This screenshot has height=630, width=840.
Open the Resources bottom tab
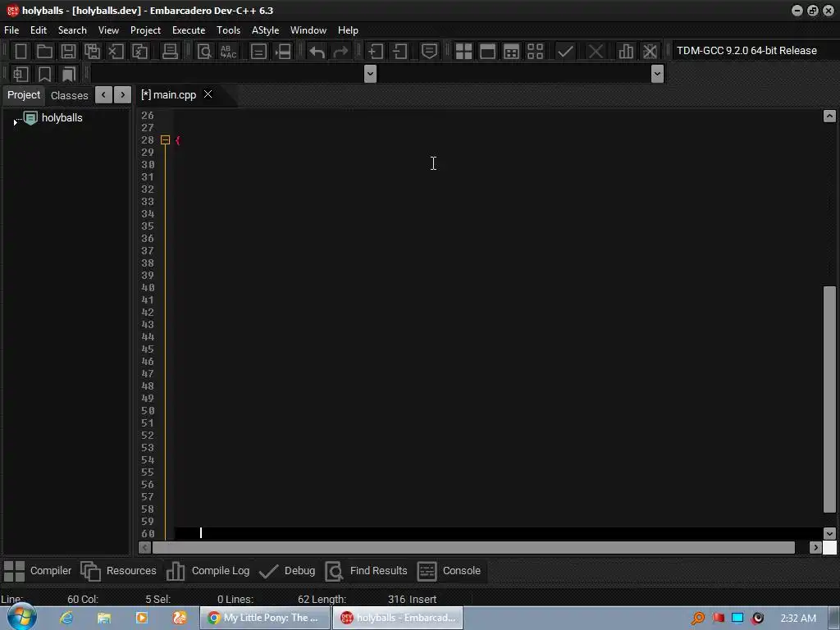tap(118, 571)
